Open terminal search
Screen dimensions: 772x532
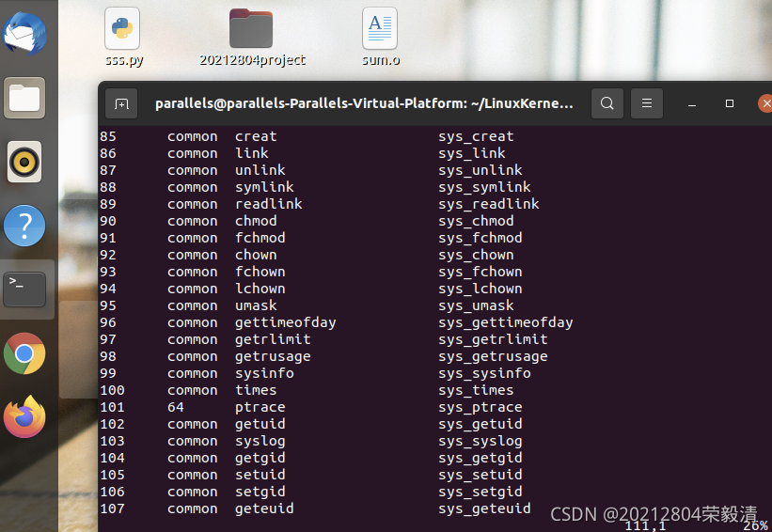click(x=607, y=103)
